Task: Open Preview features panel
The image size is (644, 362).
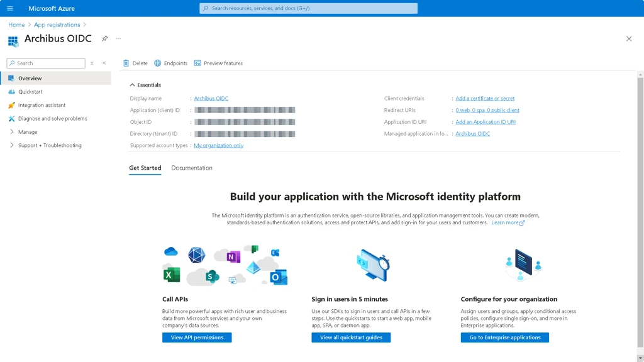Action: 218,63
